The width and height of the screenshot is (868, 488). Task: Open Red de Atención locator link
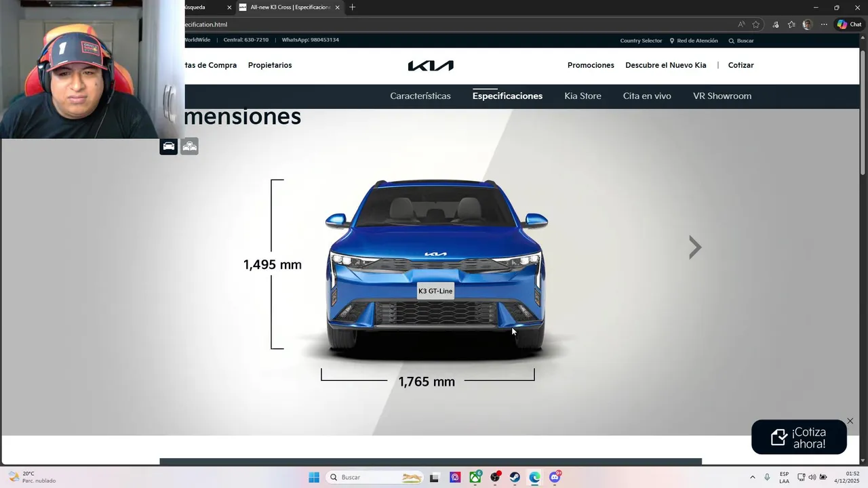694,41
